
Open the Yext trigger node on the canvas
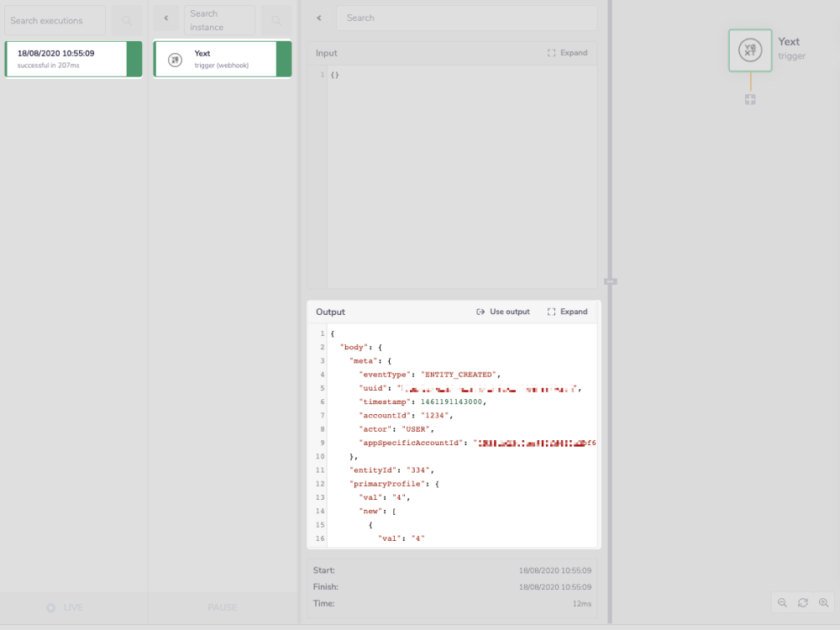pos(749,50)
